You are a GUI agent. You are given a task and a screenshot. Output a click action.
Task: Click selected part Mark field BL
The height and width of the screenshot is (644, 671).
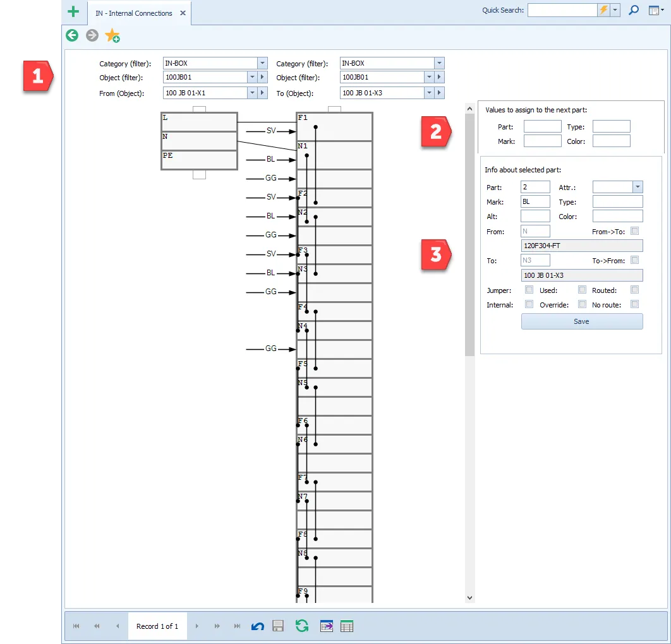[535, 201]
